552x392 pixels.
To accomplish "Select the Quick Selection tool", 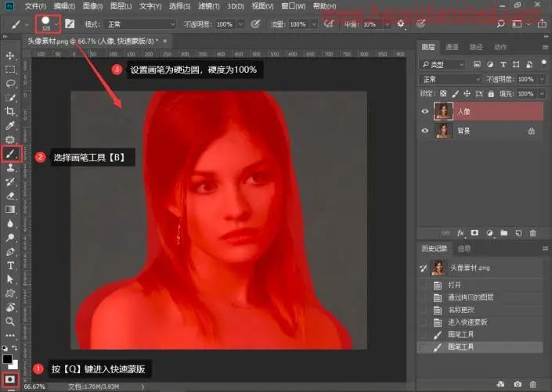I will point(10,98).
